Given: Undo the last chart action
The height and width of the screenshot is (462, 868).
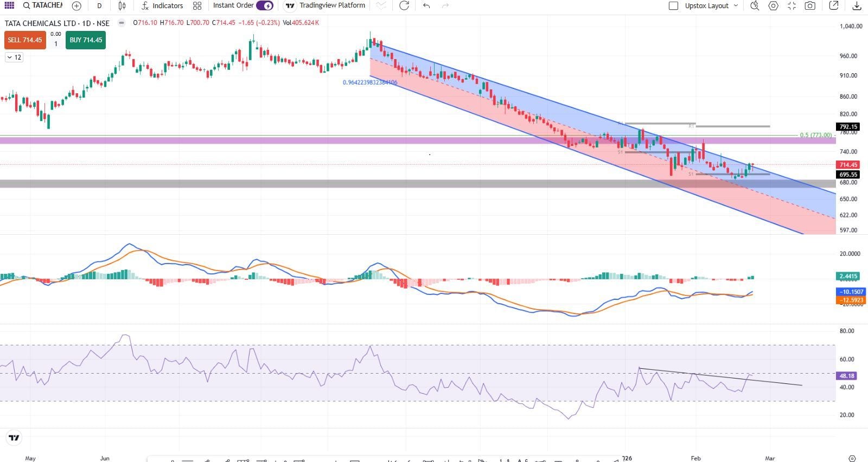Looking at the screenshot, I should [426, 5].
